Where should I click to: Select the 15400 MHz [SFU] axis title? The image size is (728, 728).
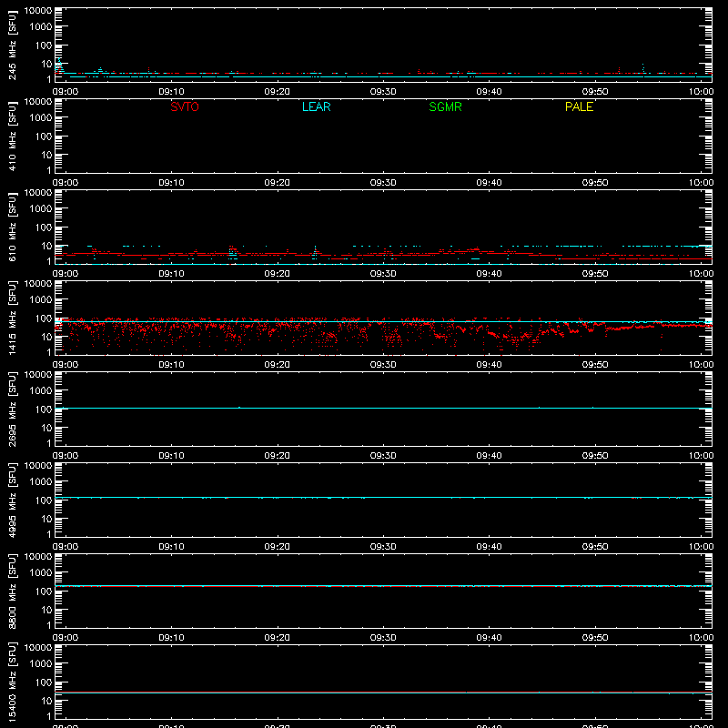tap(13, 682)
